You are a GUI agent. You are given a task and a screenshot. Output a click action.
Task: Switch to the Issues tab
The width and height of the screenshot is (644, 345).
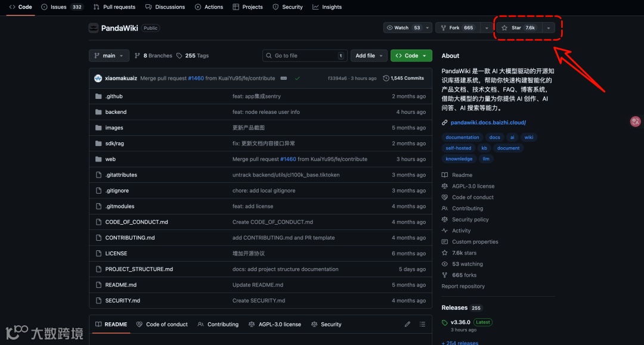click(x=62, y=7)
